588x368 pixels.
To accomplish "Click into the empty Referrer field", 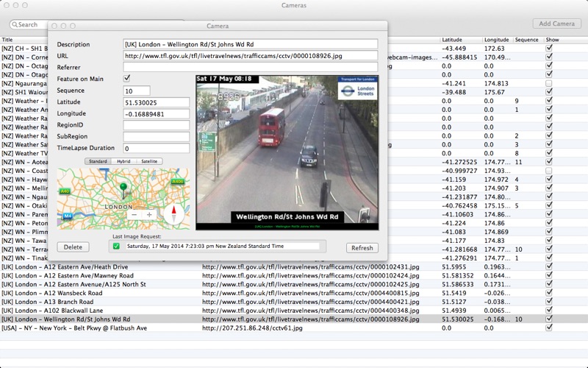I will tap(251, 67).
